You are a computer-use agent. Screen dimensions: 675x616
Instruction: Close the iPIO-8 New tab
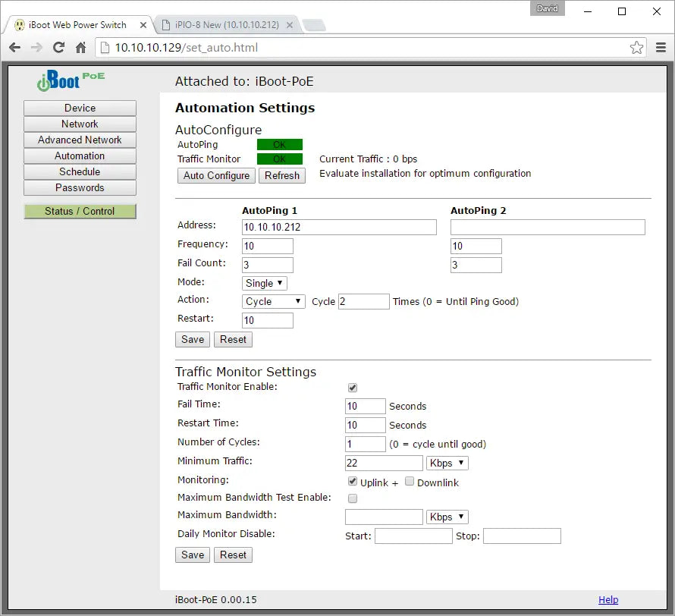pos(290,25)
